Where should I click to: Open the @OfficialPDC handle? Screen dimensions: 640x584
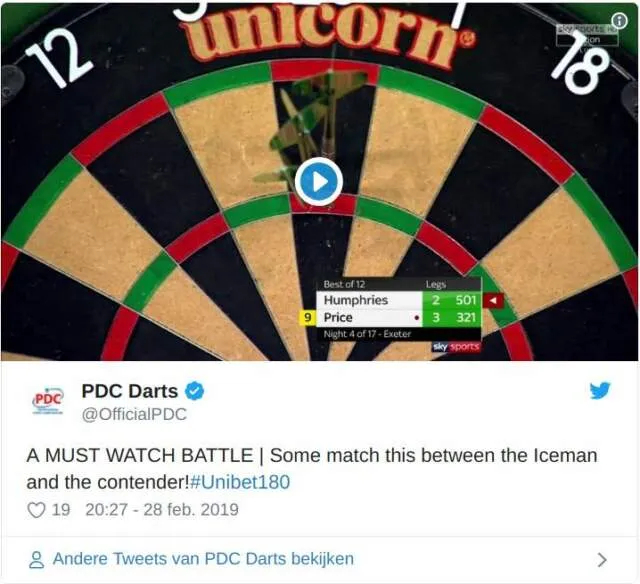coord(134,414)
